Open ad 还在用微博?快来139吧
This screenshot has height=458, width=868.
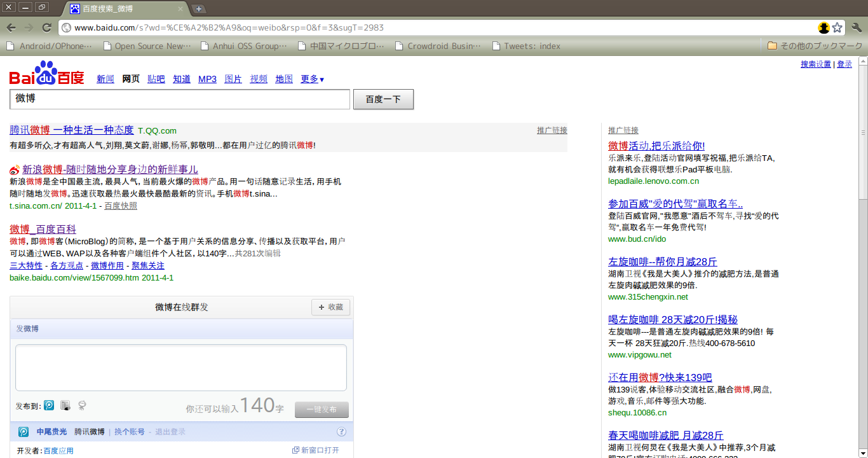[x=660, y=377]
